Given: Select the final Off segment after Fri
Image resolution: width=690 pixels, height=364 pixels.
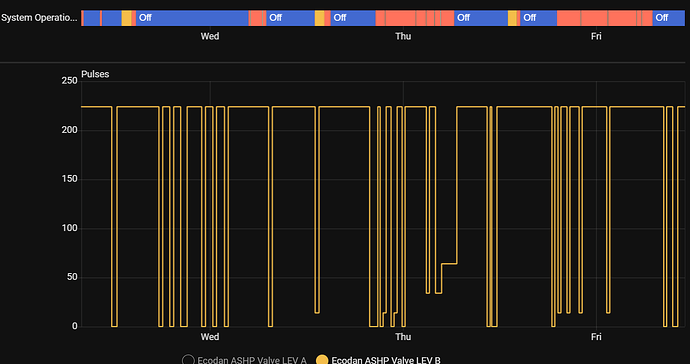Looking at the screenshot, I should (x=668, y=18).
